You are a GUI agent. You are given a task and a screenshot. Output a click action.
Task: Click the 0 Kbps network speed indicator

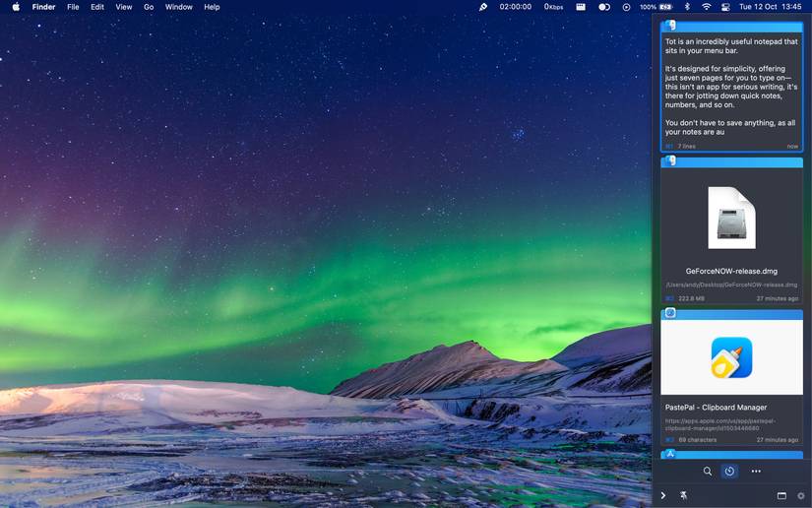(x=553, y=7)
